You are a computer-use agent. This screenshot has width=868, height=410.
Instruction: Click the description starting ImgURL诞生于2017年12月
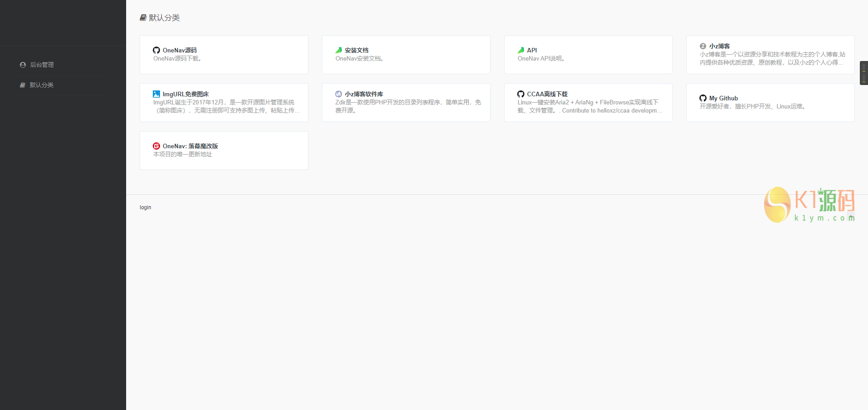click(x=226, y=106)
